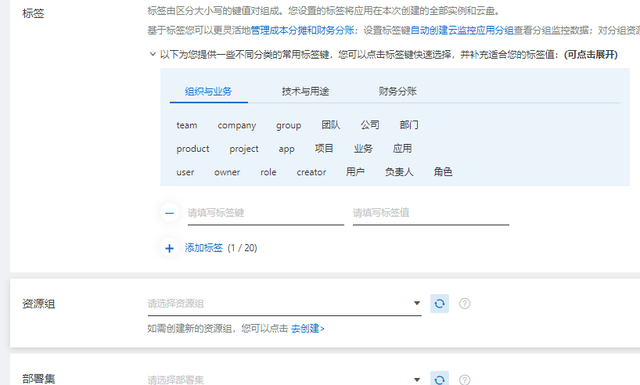Click the 添加标签 link
This screenshot has height=385, width=640.
click(x=204, y=248)
